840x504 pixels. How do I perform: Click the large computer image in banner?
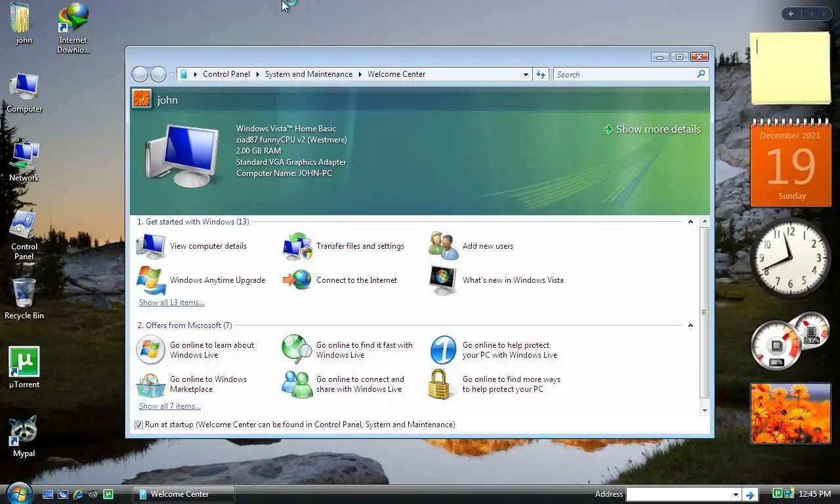182,155
